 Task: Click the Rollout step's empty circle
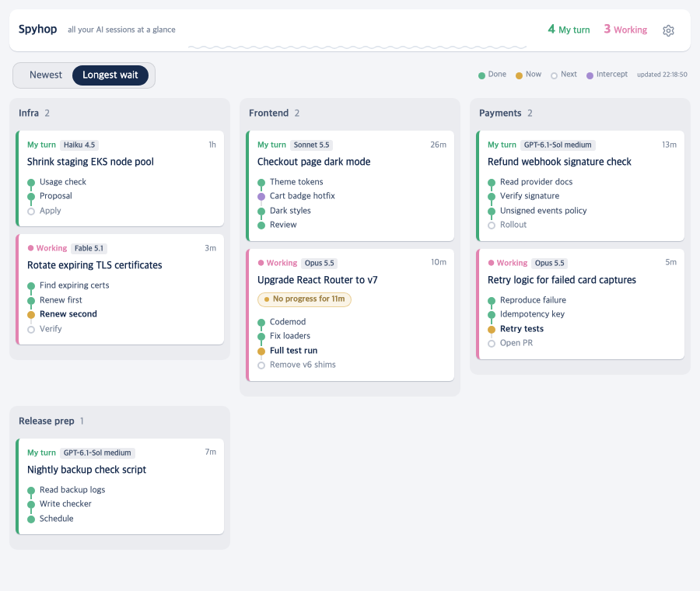492,226
